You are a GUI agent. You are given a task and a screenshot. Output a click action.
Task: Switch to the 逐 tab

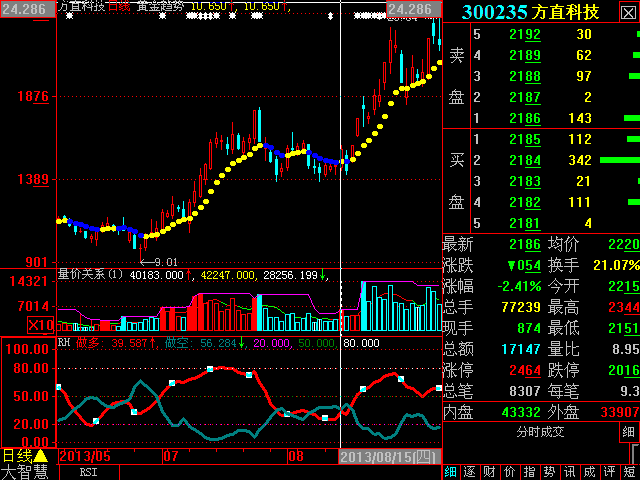tap(470, 472)
